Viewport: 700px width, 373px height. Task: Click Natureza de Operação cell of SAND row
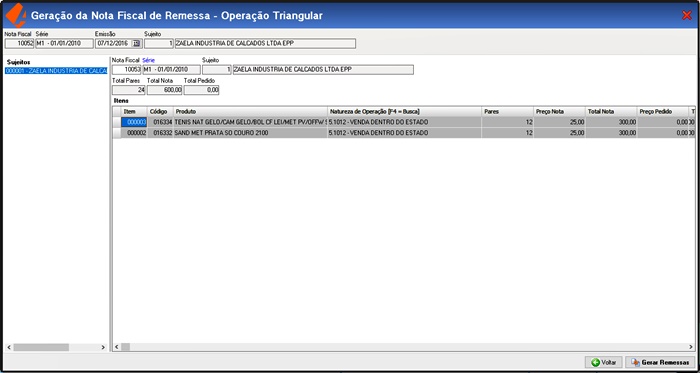point(404,133)
